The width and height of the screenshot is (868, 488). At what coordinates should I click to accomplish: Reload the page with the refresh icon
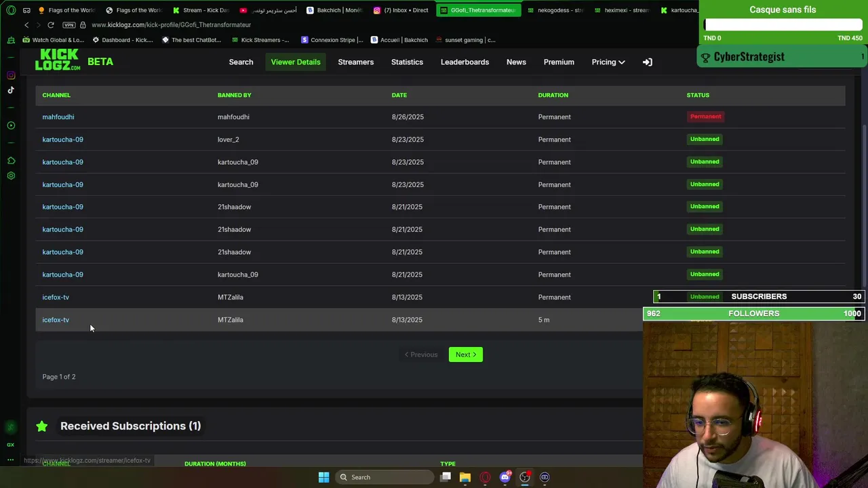tap(51, 25)
